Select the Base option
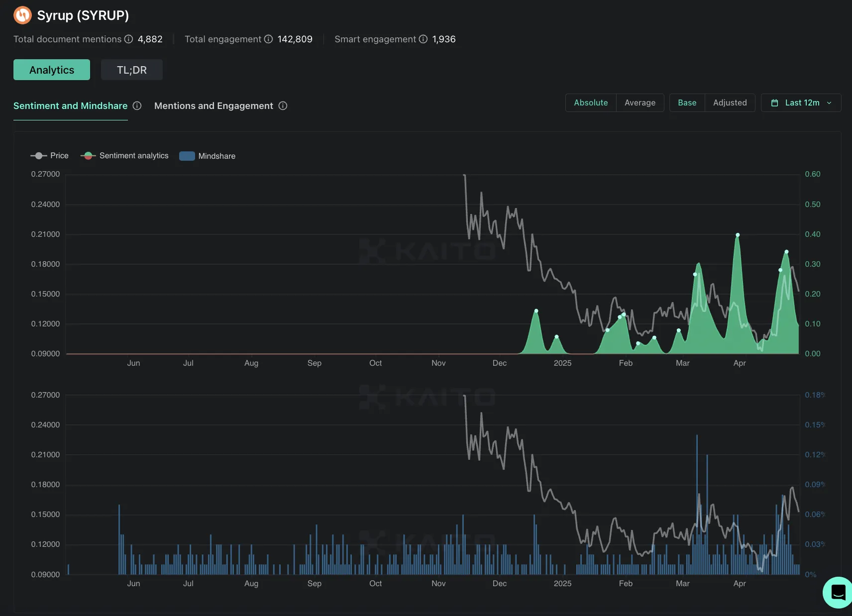This screenshot has height=616, width=852. (687, 103)
